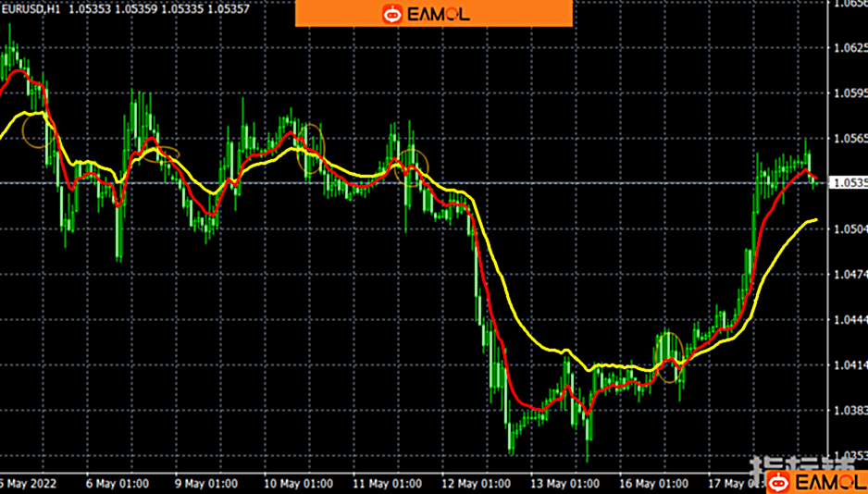This screenshot has width=868, height=494.
Task: Click the 1.0414 price axis label
Action: 850,364
